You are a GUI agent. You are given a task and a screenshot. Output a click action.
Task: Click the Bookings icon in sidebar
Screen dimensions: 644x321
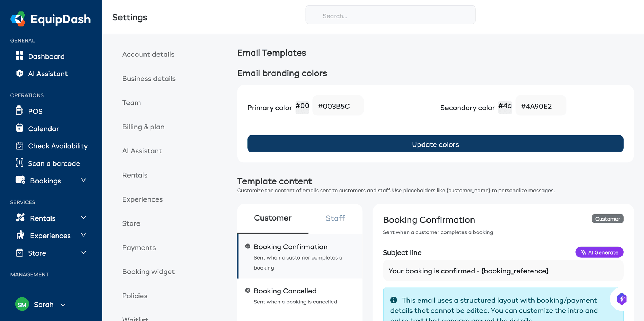tap(20, 180)
